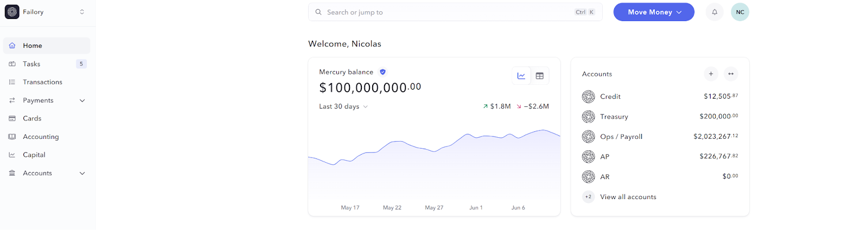This screenshot has width=868, height=230.
Task: Click the Mercury balance verified shield icon
Action: [x=382, y=72]
